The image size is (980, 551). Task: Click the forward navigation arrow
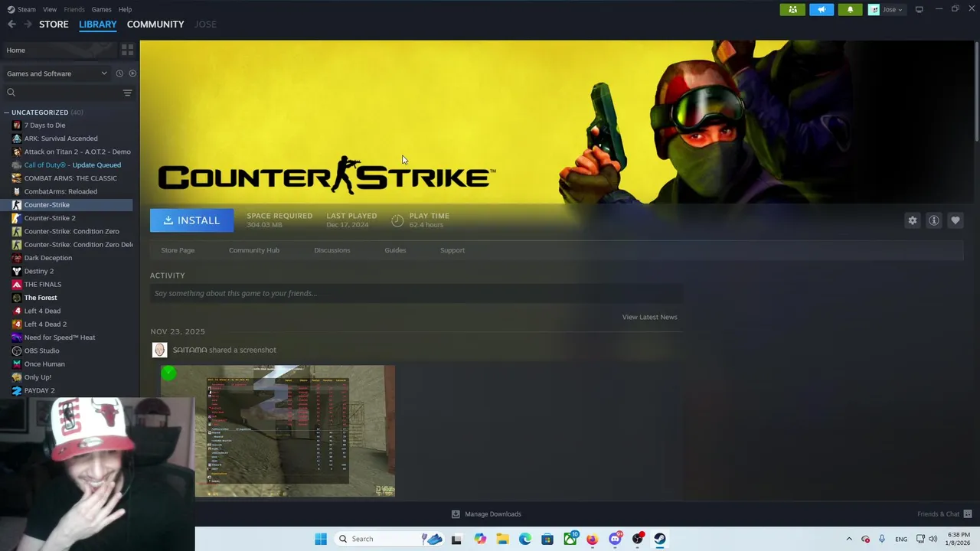(28, 24)
